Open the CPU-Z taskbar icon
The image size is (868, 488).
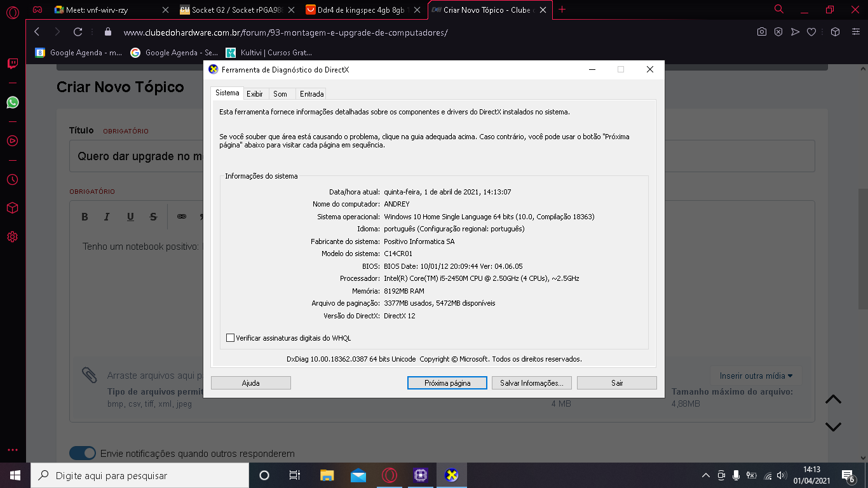pyautogui.click(x=421, y=475)
